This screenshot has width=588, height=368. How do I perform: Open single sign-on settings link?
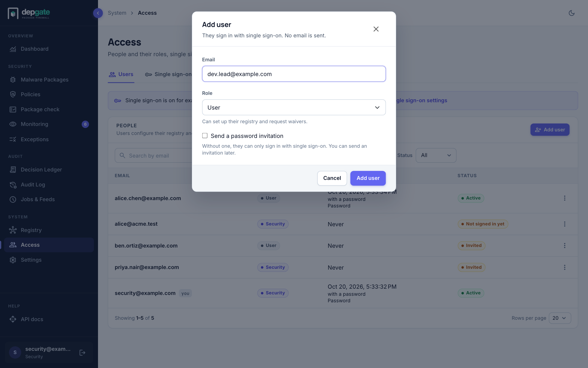point(422,100)
